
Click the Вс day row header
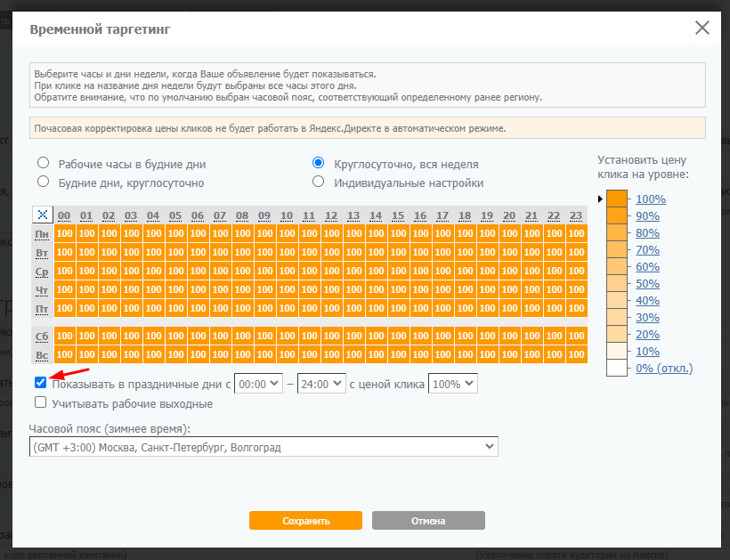(42, 354)
